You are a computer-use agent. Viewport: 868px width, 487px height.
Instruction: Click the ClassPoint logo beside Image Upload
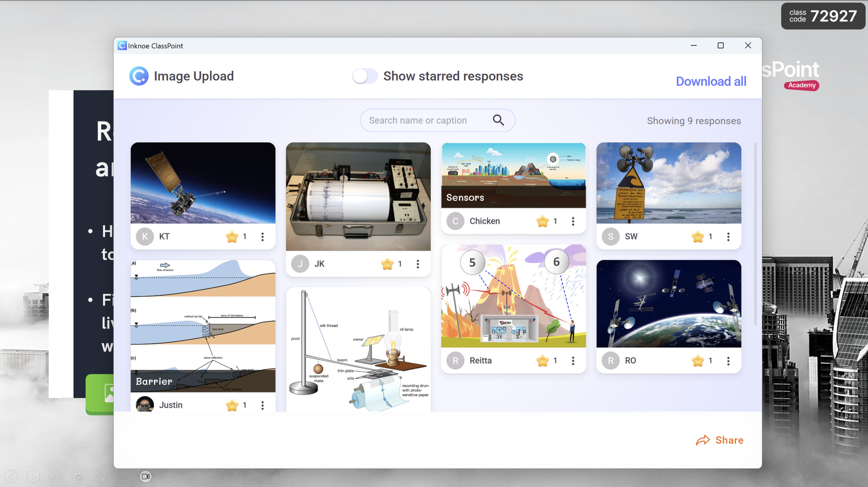139,76
